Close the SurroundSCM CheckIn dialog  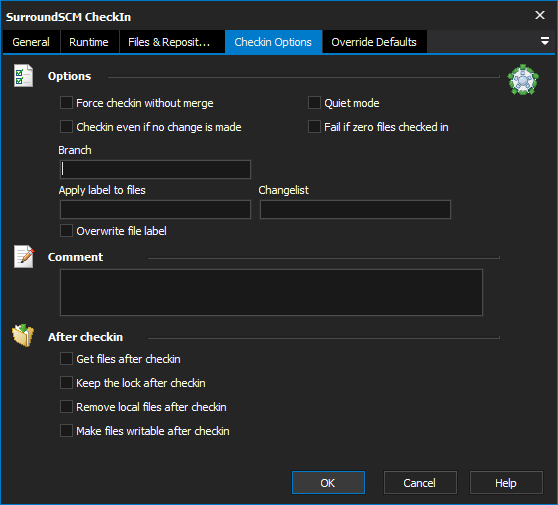pos(539,15)
